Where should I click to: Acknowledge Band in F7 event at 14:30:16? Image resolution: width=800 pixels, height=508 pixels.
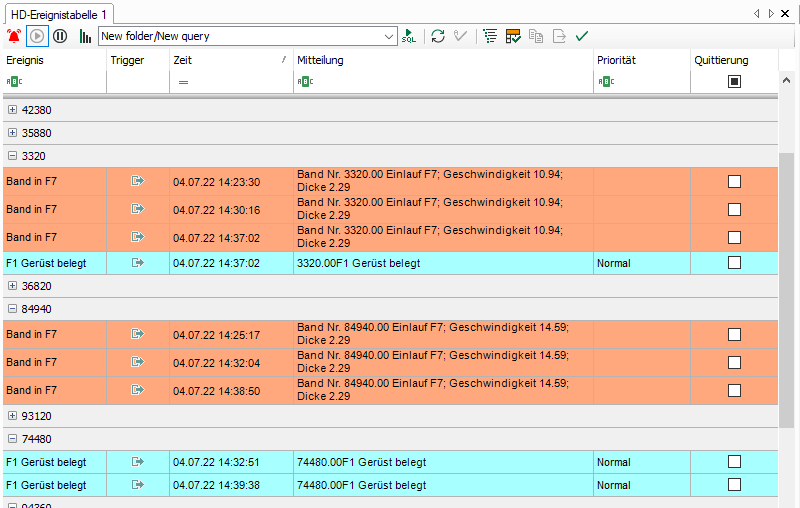tap(734, 210)
